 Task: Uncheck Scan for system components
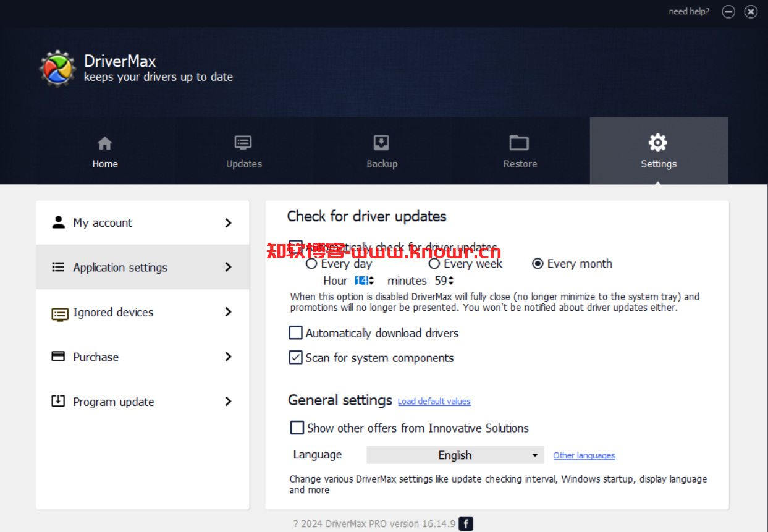coord(296,358)
